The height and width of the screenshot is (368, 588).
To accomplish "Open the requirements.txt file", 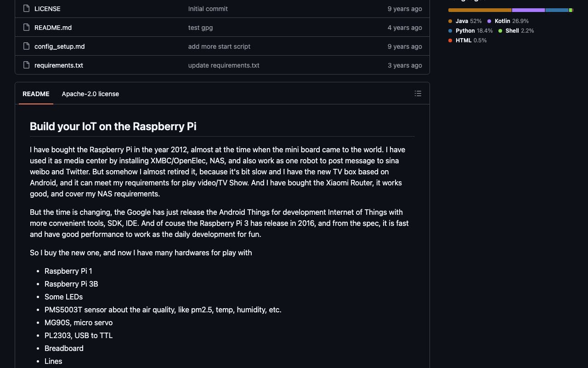I will 59,65.
